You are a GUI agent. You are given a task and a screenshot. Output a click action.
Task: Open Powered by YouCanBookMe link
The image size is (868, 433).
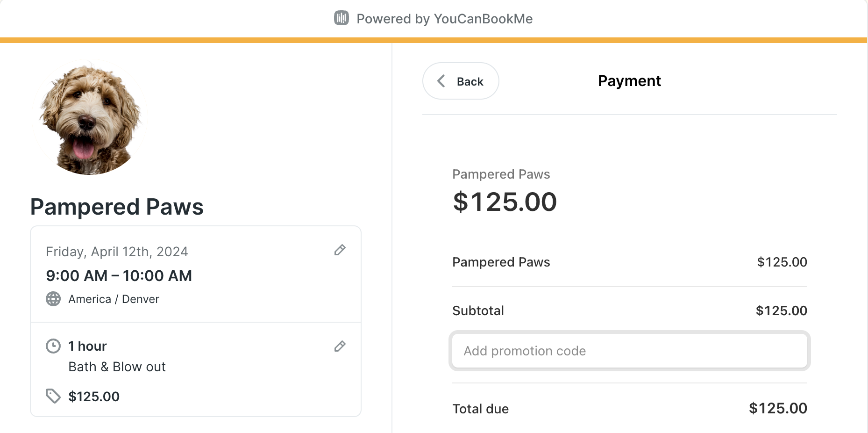(434, 19)
